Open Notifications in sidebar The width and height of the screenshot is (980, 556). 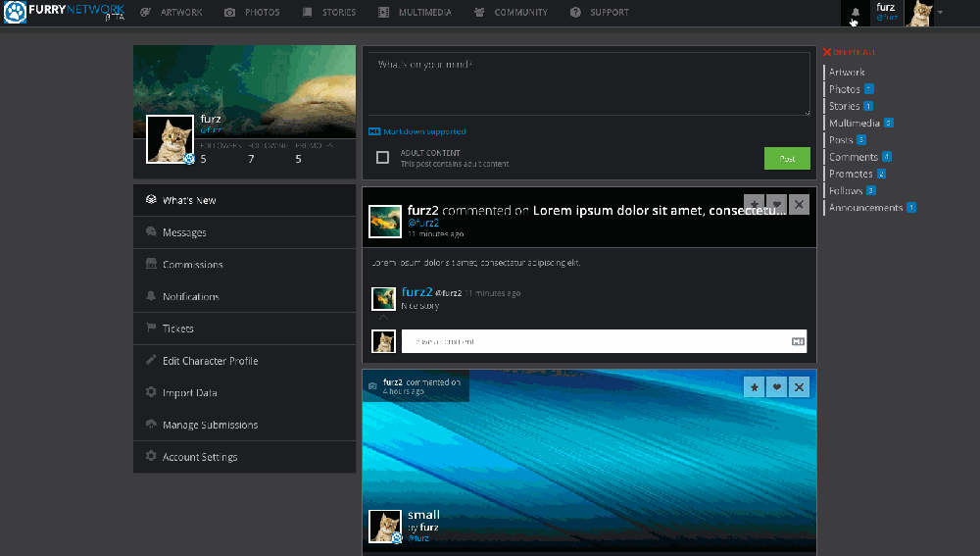click(244, 296)
